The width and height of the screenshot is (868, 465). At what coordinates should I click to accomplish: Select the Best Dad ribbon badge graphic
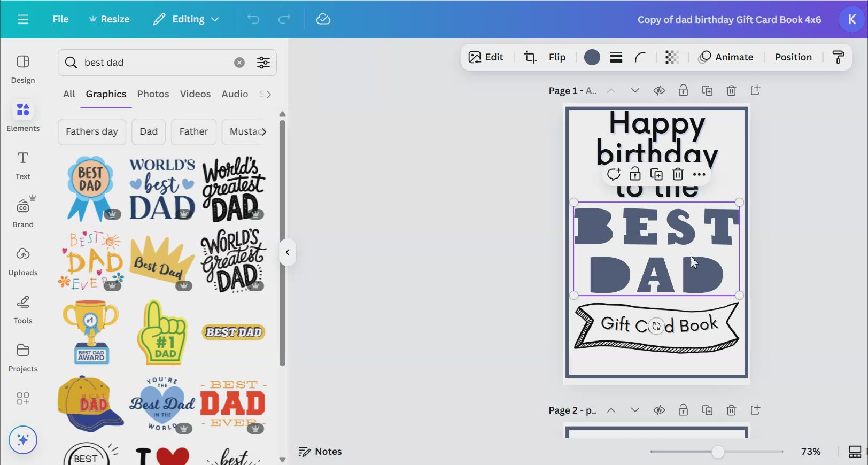coord(90,189)
